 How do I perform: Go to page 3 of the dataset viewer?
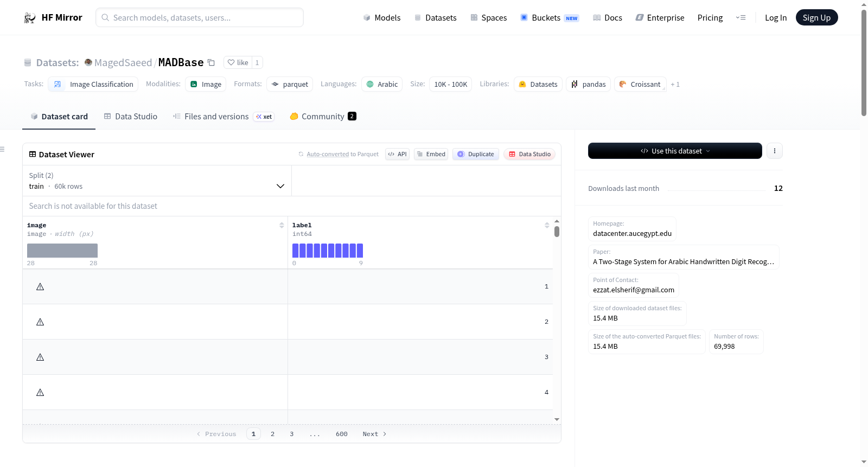click(292, 434)
